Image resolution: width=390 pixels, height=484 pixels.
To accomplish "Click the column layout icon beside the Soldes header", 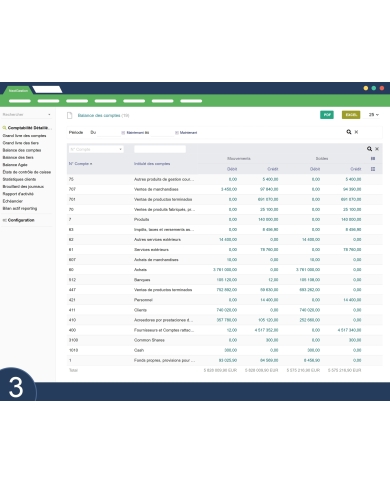I will point(373,159).
